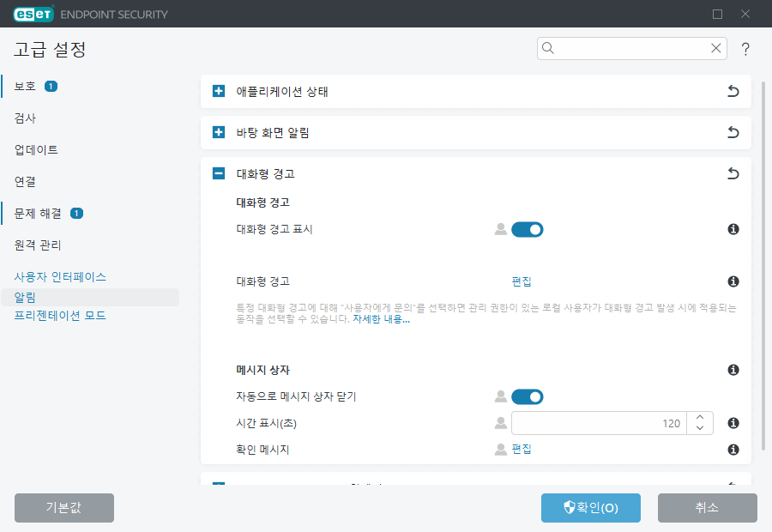Click the search magnifier icon
Viewport: 772px width, 532px height.
coord(549,48)
